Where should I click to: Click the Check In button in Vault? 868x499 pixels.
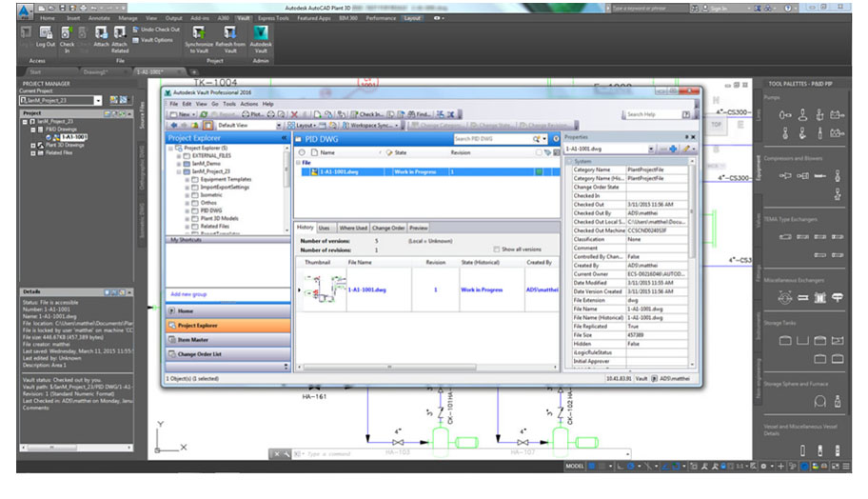click(x=367, y=114)
